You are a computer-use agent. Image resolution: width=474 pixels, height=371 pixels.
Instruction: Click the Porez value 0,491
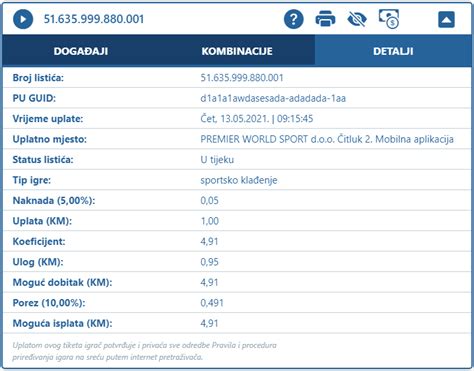(212, 303)
